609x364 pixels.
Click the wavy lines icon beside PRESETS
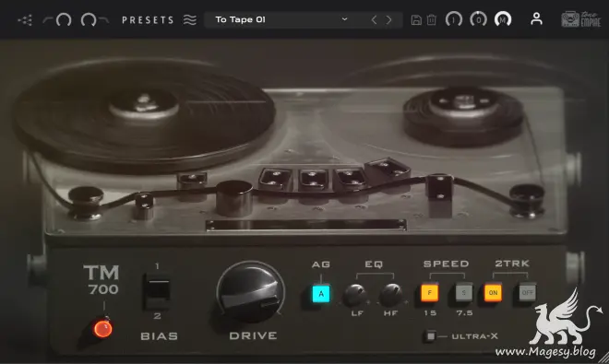[190, 19]
